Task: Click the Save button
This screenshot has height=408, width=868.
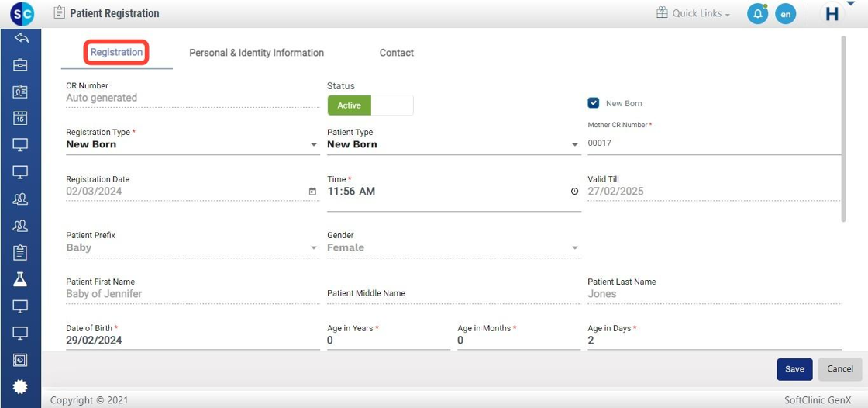Action: [794, 369]
